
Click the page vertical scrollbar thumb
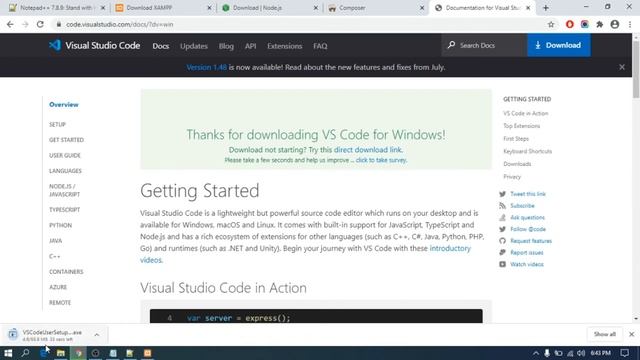(636, 69)
